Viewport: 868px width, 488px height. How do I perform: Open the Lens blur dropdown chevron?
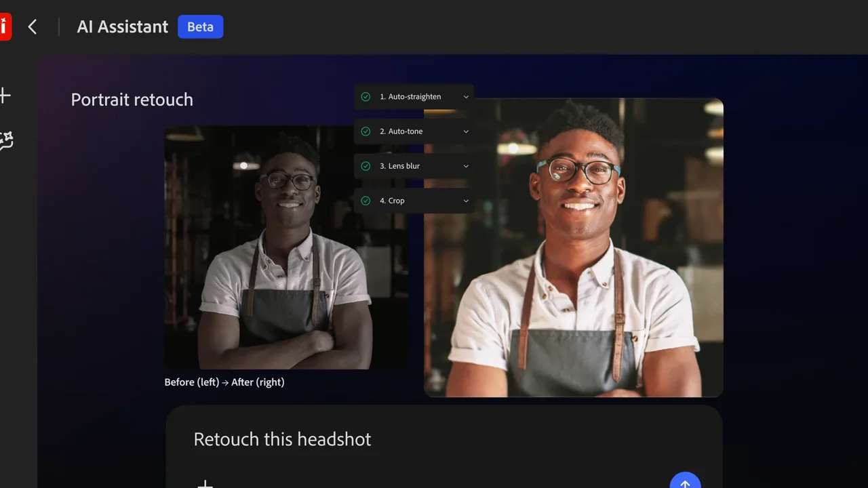click(465, 166)
